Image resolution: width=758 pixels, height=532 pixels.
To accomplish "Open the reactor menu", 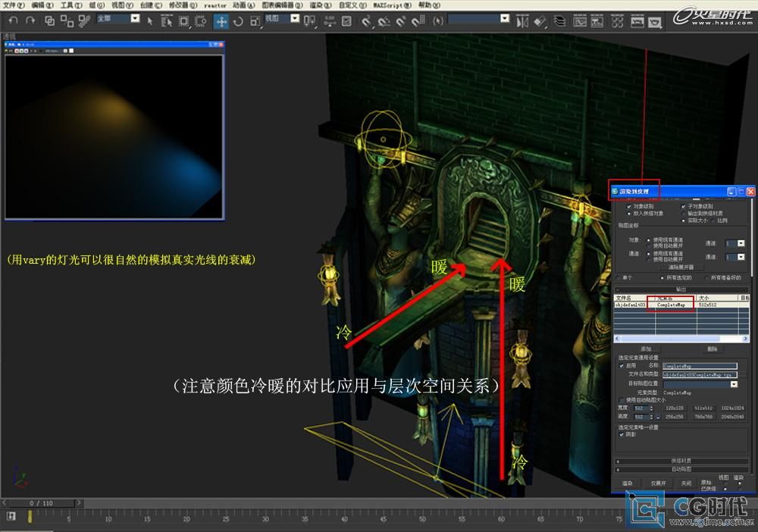I will tap(215, 5).
